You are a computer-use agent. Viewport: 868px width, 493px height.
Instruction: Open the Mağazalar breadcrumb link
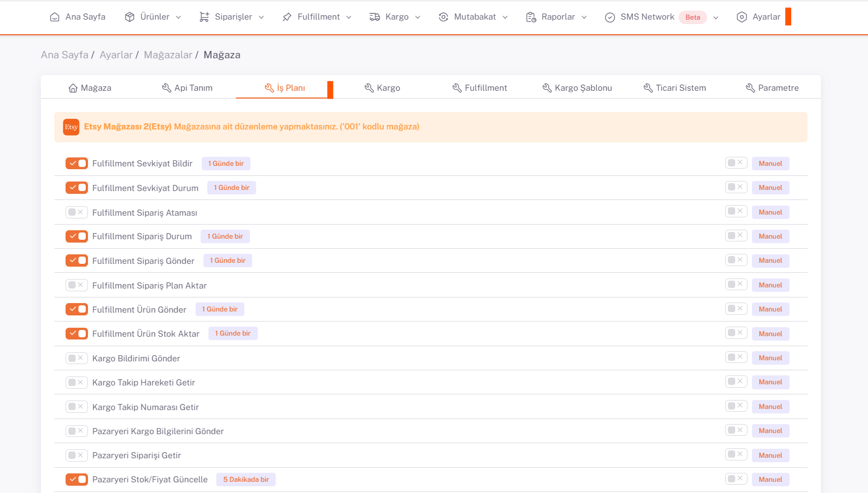(x=168, y=55)
